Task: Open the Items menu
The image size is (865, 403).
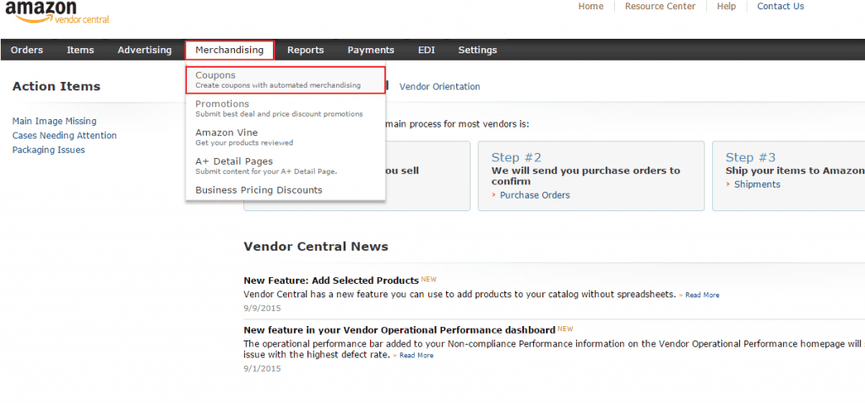Action: 81,50
